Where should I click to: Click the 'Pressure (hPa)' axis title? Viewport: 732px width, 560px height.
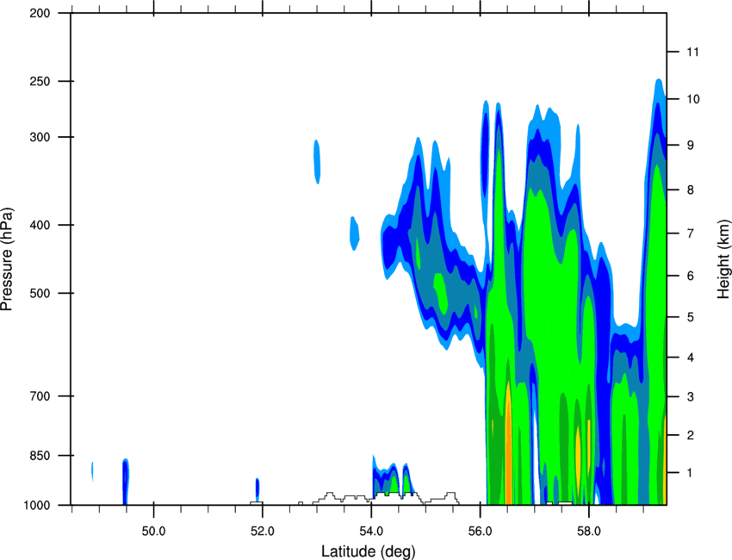[7, 259]
